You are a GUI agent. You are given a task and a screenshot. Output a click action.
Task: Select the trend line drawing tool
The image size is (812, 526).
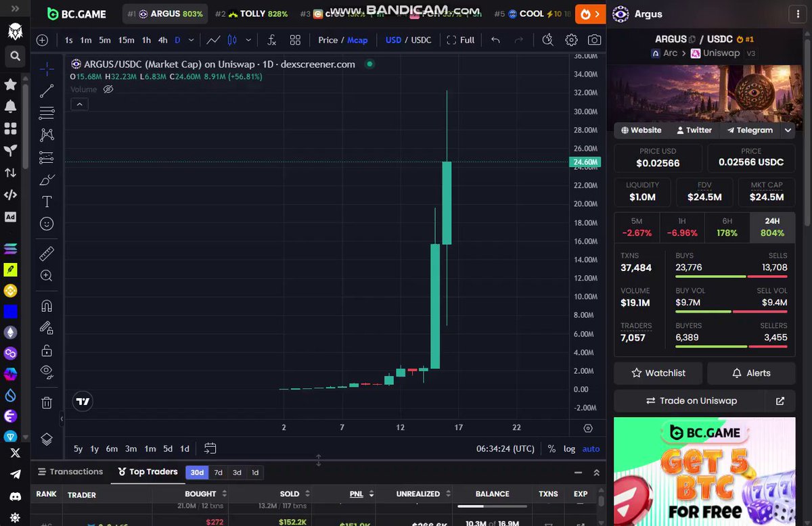point(47,91)
